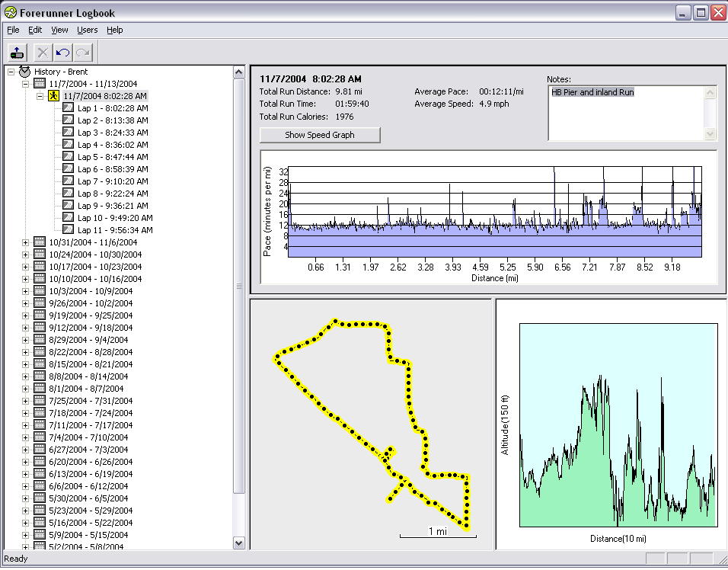728x570 pixels.
Task: Click the lap icon beside Lap 7
Action: click(x=69, y=181)
